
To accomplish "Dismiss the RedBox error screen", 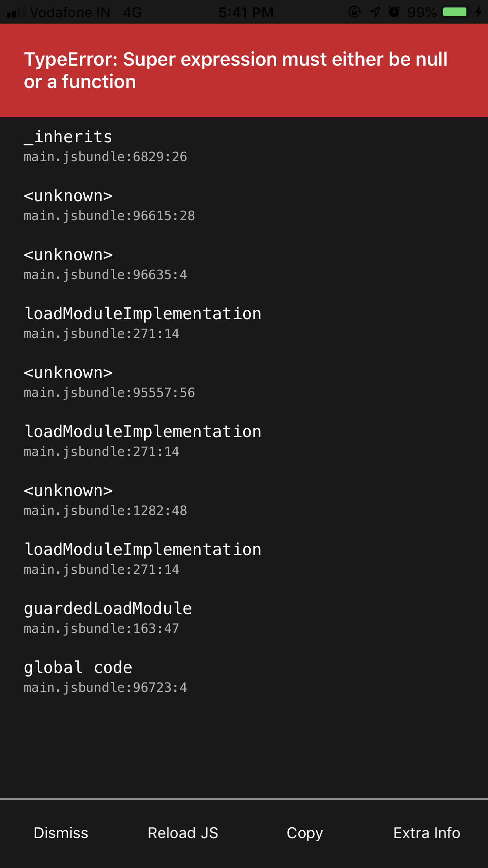I will coord(61,832).
